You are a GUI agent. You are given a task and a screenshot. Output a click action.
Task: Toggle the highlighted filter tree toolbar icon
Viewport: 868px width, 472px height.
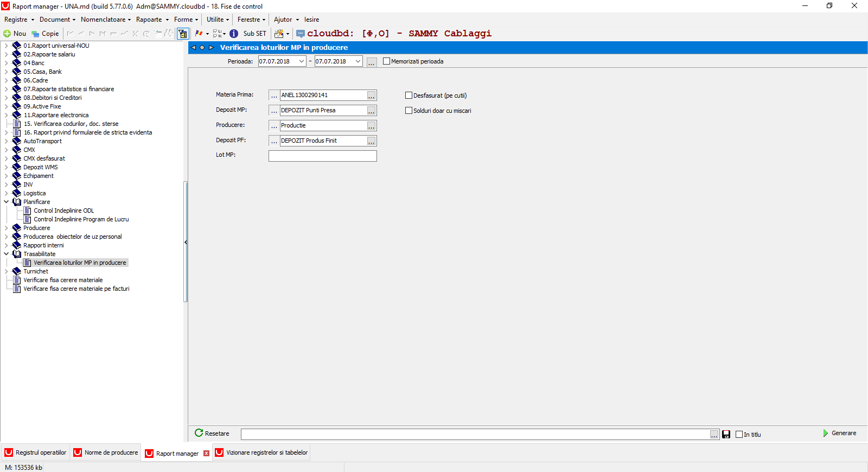tap(183, 34)
